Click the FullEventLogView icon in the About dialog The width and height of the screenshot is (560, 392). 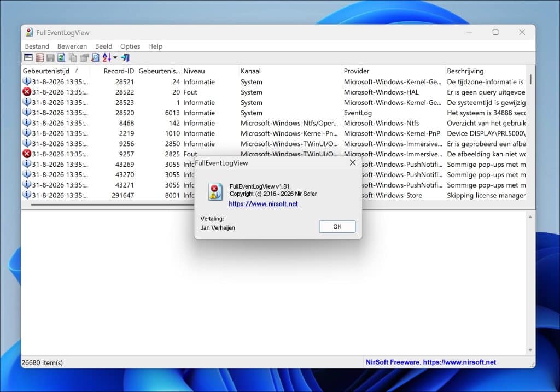(215, 192)
